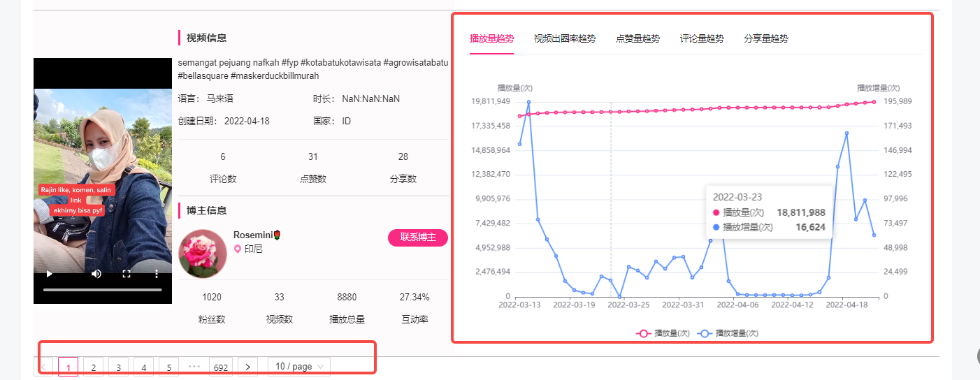Toggle the 播放增量(次) legend series
Screen dimensions: 980x380
tap(728, 334)
